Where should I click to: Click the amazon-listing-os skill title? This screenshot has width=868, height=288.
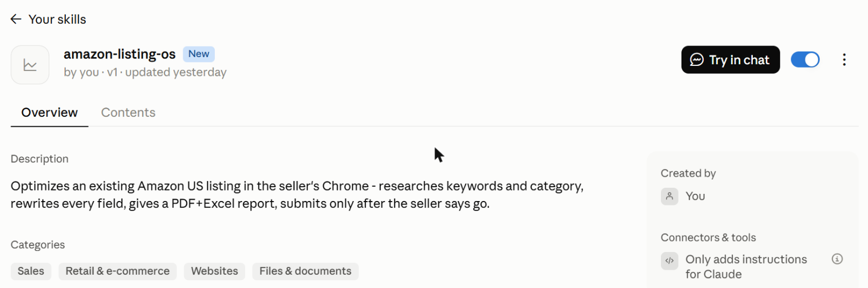tap(120, 54)
